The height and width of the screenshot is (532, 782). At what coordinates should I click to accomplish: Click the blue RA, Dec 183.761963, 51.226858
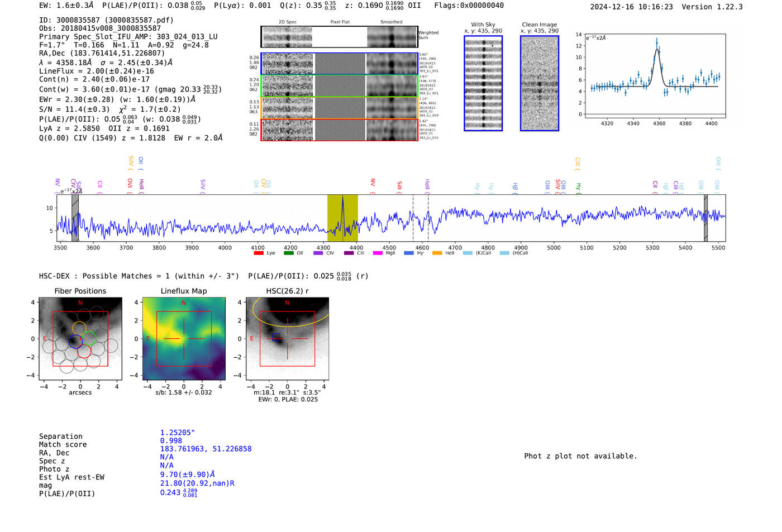[x=206, y=449]
